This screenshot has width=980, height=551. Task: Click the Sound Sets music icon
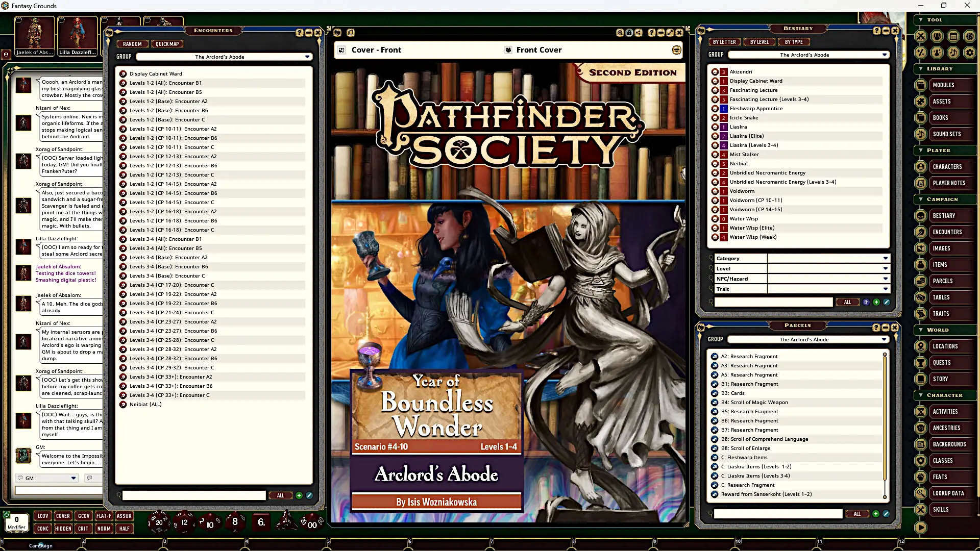921,134
